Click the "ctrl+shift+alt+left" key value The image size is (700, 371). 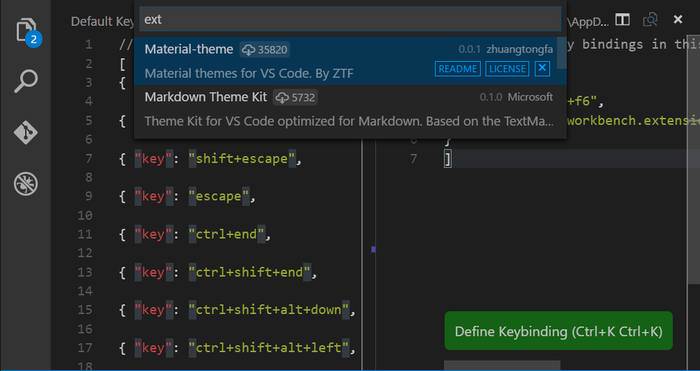point(268,347)
